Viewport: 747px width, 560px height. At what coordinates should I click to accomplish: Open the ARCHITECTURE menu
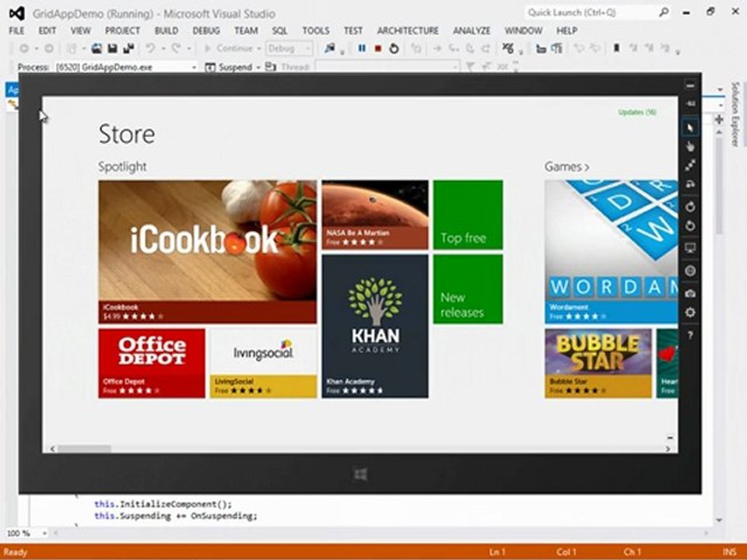pyautogui.click(x=408, y=30)
